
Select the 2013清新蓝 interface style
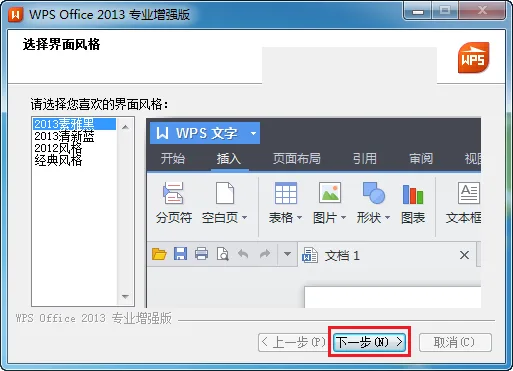[x=64, y=136]
